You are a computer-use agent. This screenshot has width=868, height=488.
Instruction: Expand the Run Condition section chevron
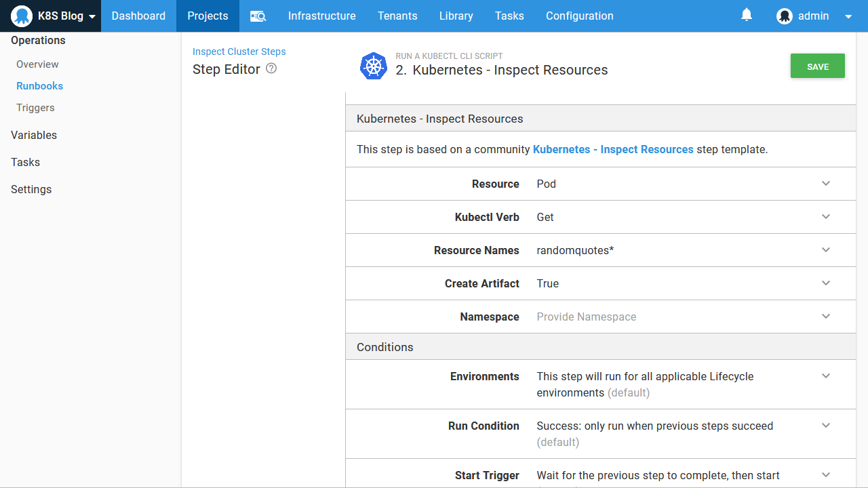[826, 426]
